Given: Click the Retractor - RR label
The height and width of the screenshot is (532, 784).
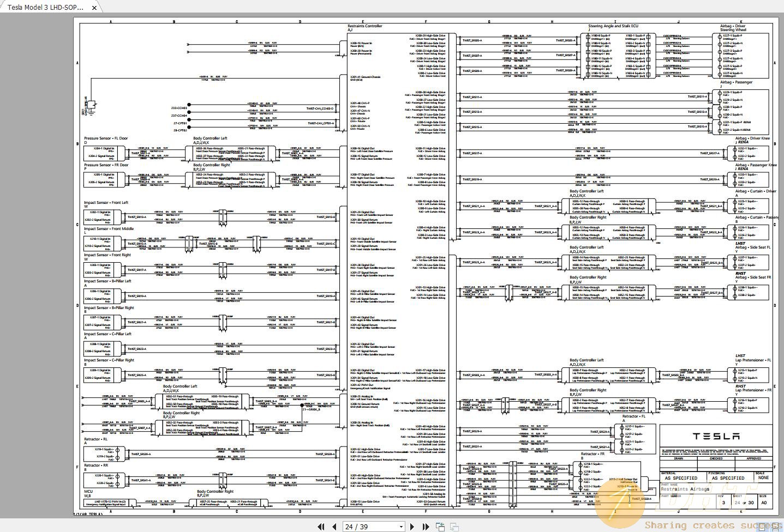Looking at the screenshot, I should tap(96, 465).
